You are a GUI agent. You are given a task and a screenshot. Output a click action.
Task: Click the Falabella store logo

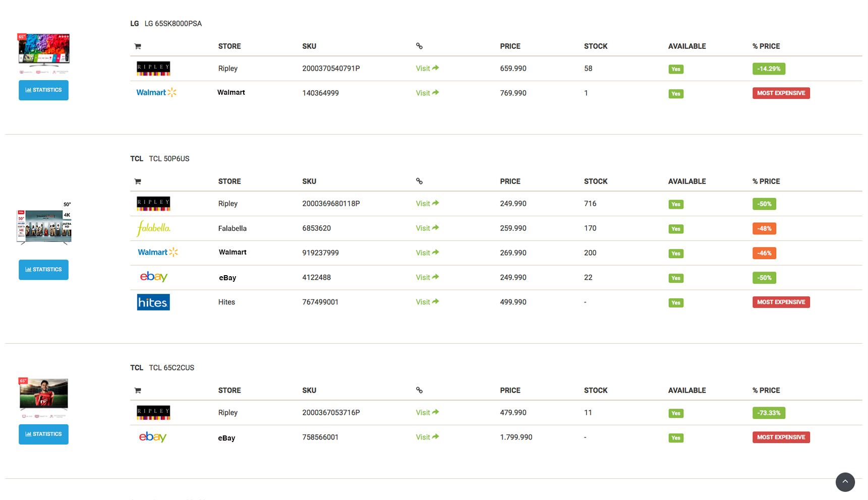point(153,228)
